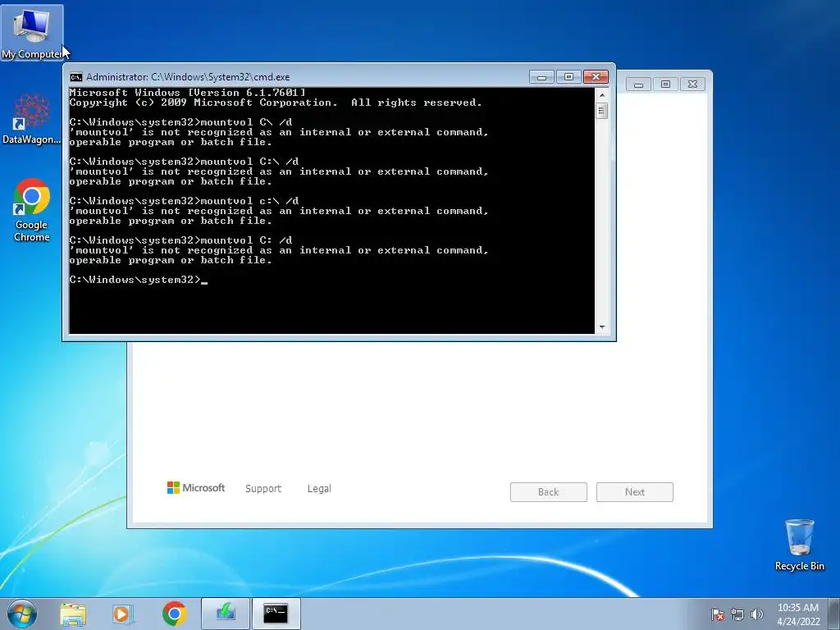Click the 'Copyright (c) 2009 Microsoft Corporation' line
Image resolution: width=840 pixels, height=630 pixels.
[x=276, y=103]
